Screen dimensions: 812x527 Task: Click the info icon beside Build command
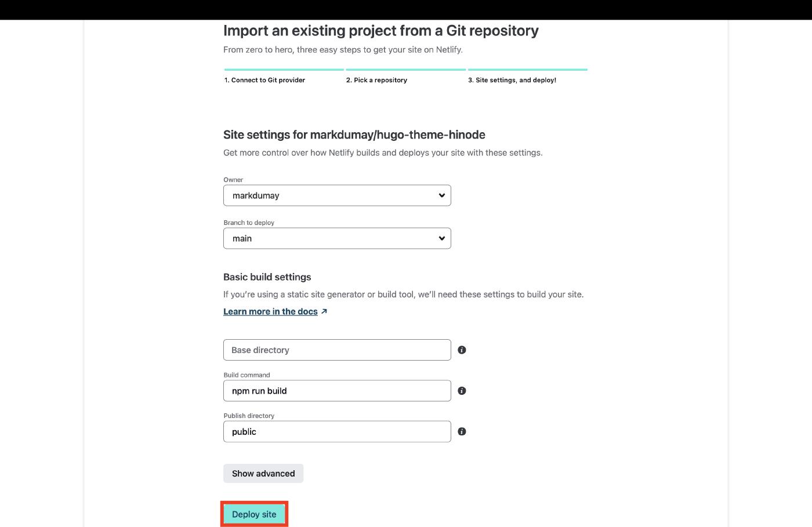(462, 391)
